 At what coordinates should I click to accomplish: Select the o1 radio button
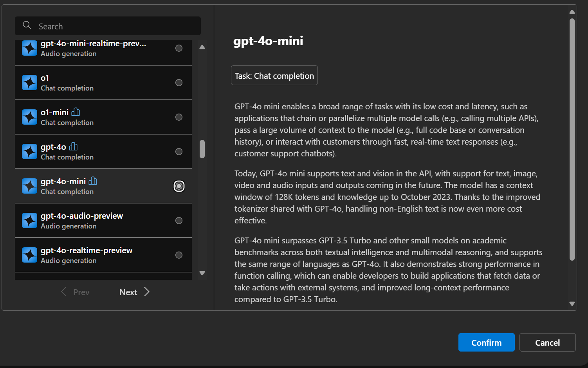(x=179, y=83)
